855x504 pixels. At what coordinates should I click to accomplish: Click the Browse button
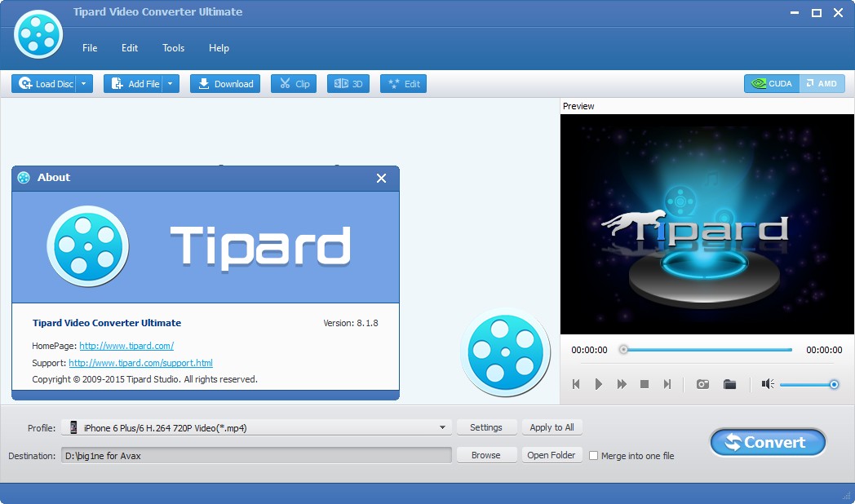[486, 455]
